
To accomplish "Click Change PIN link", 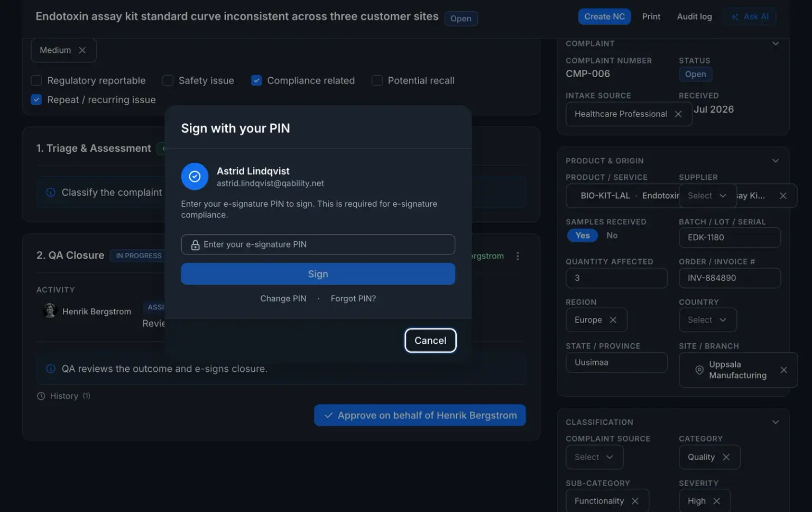I will 283,299.
